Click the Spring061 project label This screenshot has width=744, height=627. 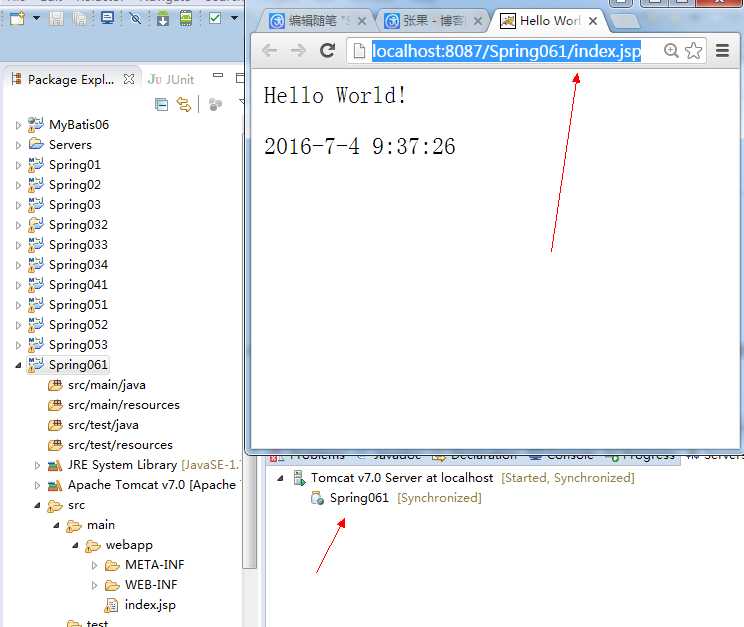pyautogui.click(x=78, y=365)
